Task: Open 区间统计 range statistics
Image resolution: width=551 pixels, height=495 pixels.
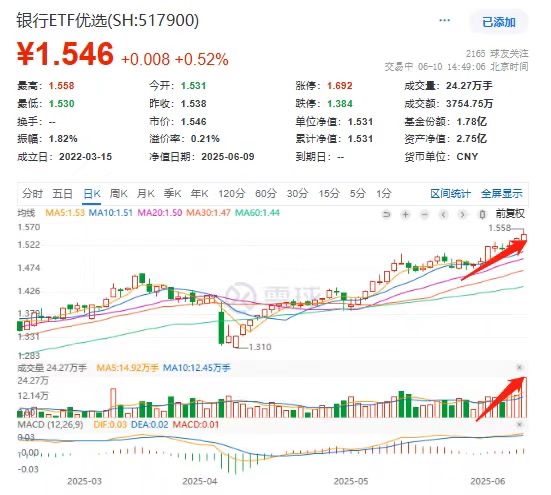Action: (x=450, y=193)
